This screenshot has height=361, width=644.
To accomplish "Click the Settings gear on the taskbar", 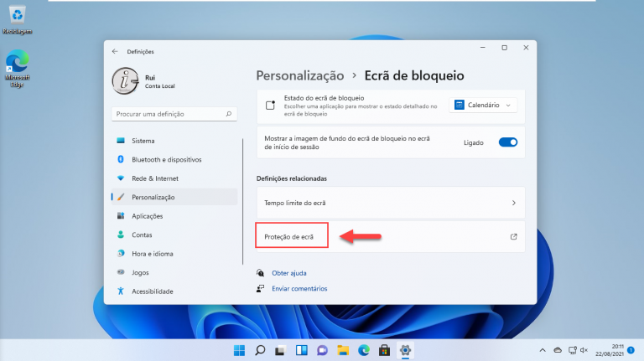I will (405, 350).
